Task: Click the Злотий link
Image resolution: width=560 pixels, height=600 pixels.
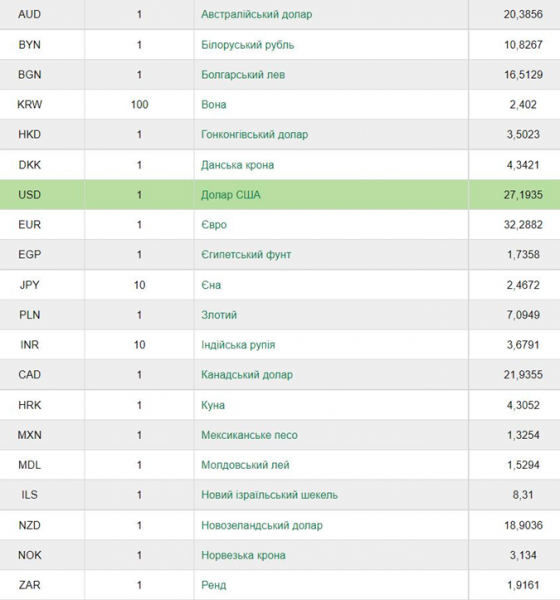Action: click(219, 315)
